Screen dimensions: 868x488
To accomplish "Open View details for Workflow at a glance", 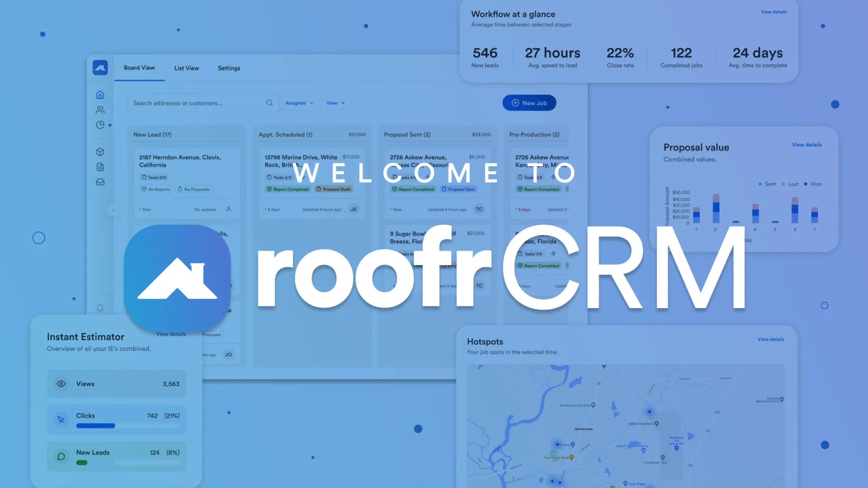I will tap(773, 12).
